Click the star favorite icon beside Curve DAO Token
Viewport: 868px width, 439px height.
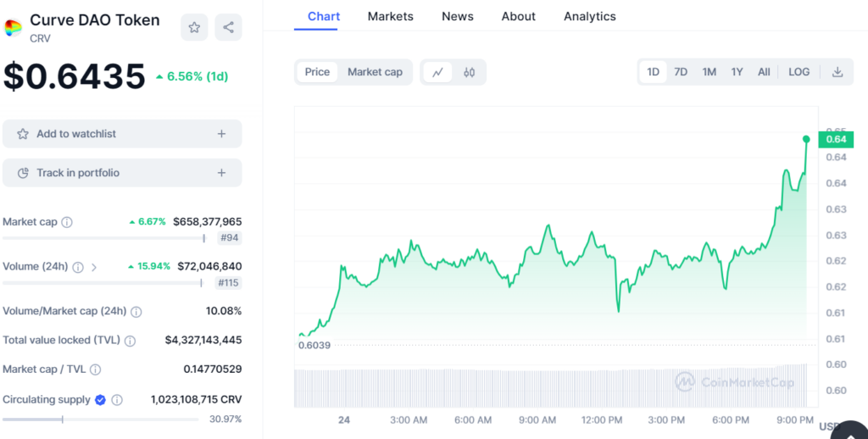194,27
